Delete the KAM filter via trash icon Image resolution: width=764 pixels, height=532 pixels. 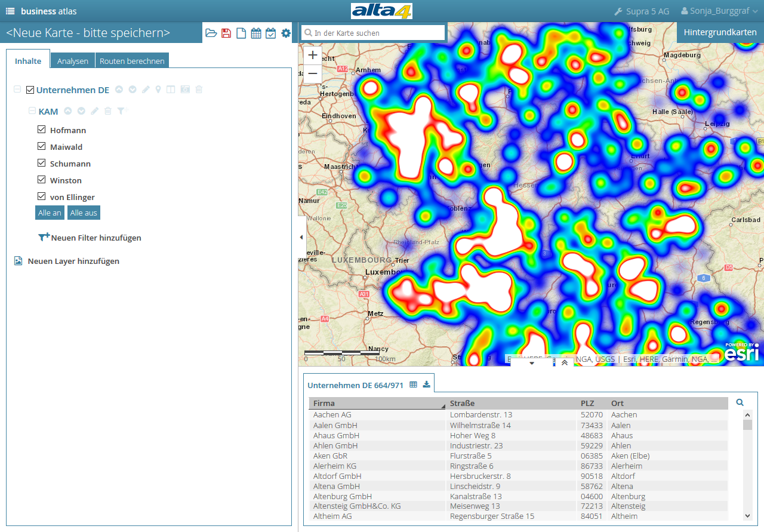point(108,111)
